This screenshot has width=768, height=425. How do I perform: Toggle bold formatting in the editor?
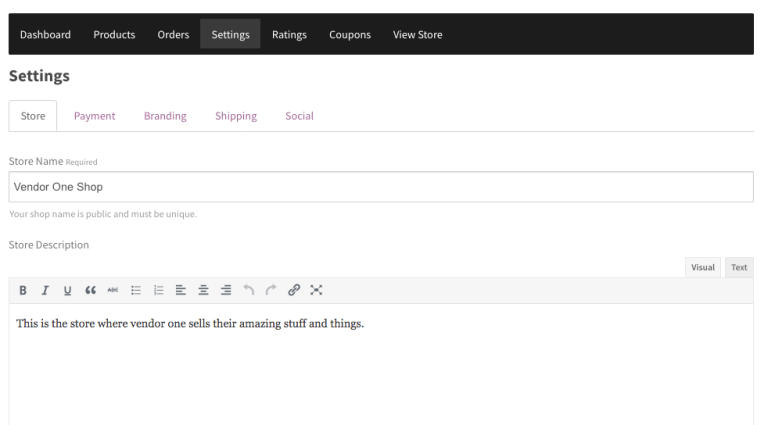click(x=23, y=291)
